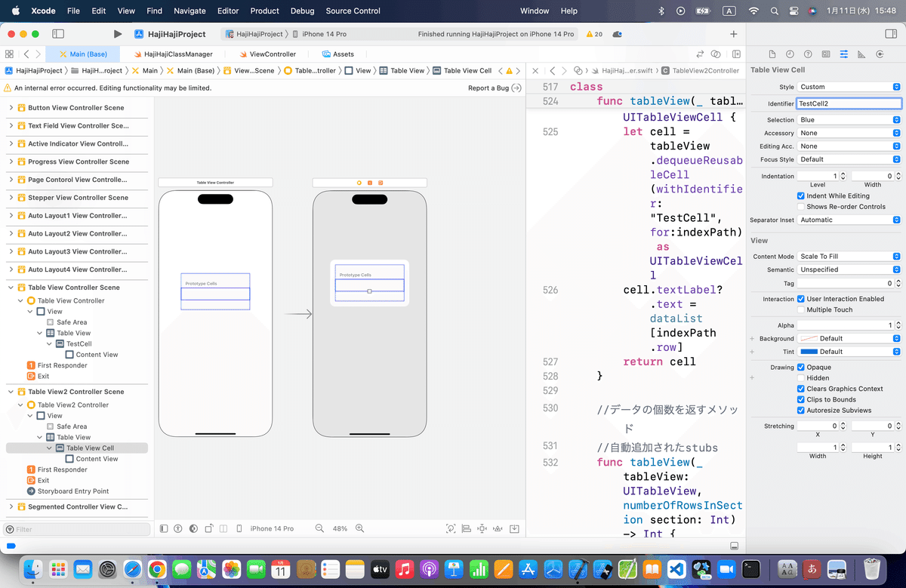Open the Selection dropdown showing Blue
The height and width of the screenshot is (588, 906).
pos(849,120)
